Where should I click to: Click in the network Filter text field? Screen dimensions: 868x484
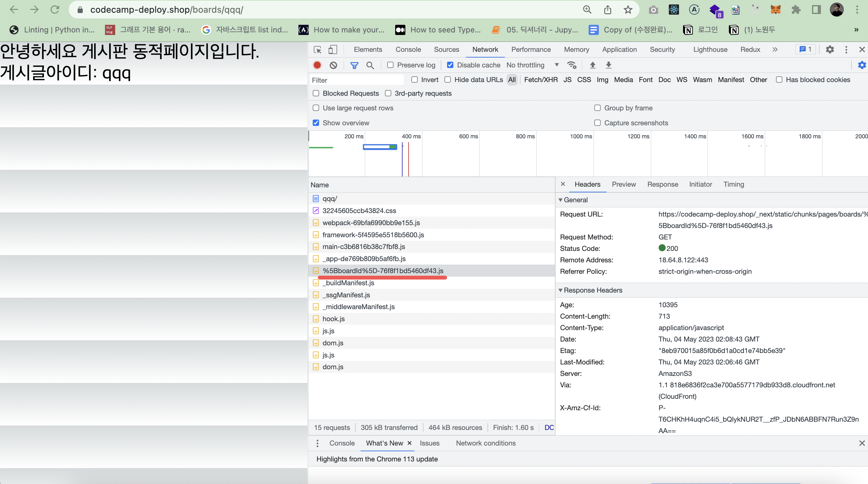click(356, 80)
